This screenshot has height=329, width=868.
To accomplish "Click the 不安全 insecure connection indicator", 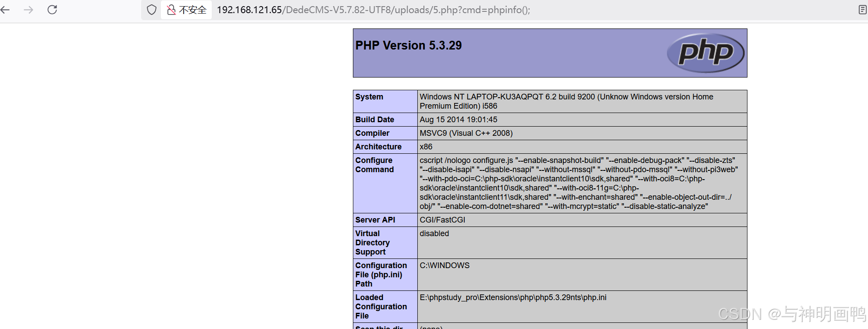I will point(187,10).
